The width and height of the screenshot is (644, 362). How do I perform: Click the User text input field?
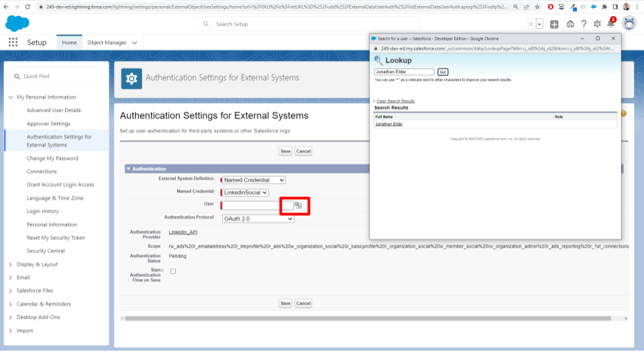click(x=257, y=205)
